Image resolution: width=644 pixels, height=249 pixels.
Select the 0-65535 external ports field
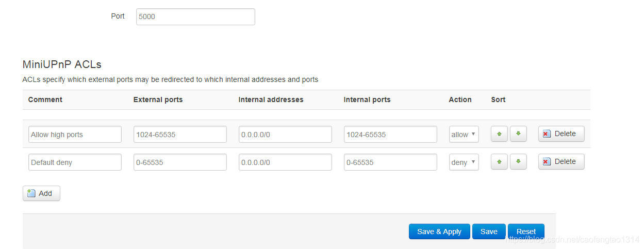180,162
